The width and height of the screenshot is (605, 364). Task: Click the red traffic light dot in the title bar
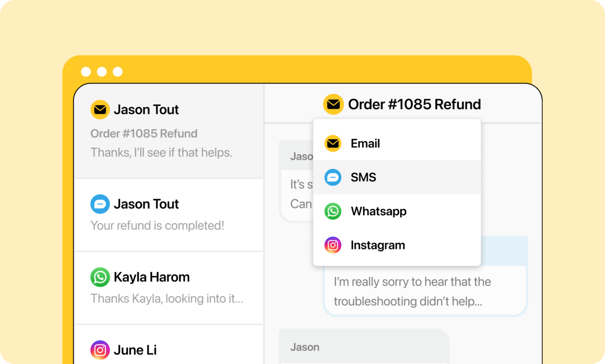86,71
